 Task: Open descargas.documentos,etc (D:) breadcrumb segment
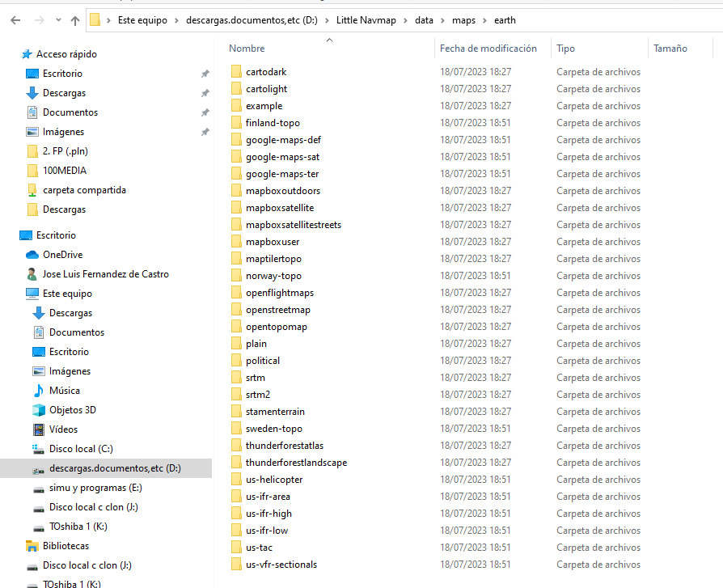tap(252, 20)
